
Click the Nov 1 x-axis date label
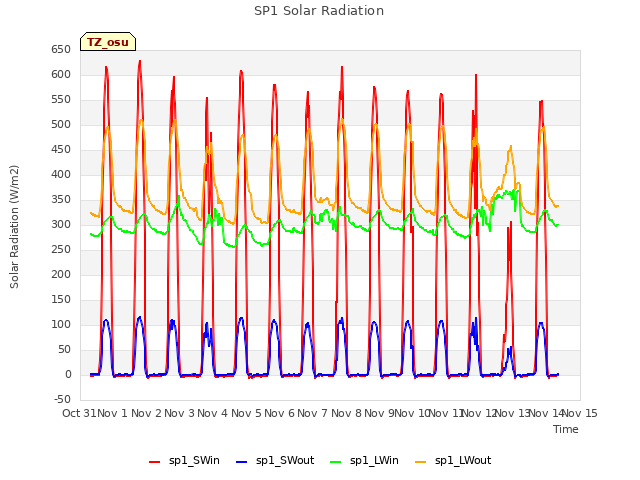tap(113, 414)
